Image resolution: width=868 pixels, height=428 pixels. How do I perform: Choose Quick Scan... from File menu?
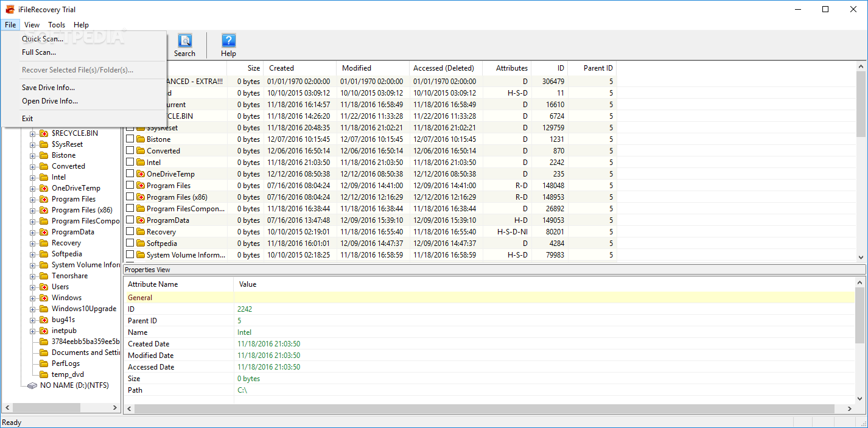click(84, 39)
